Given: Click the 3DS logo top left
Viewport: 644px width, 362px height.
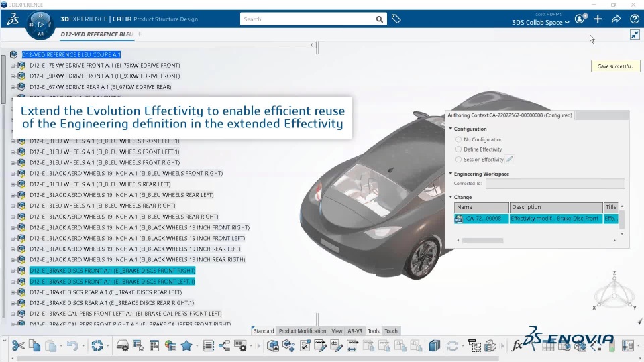Looking at the screenshot, I should click(13, 19).
